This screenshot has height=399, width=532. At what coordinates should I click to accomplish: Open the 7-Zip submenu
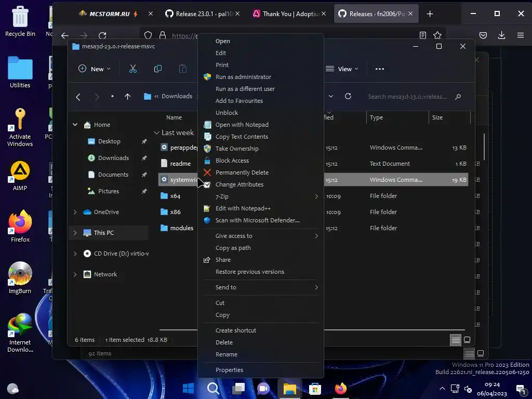[x=261, y=196]
